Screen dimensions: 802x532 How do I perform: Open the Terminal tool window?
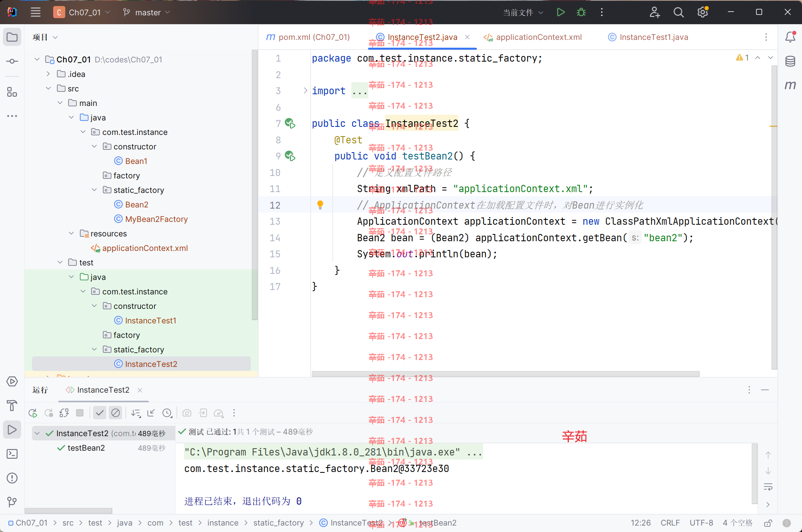[12, 454]
